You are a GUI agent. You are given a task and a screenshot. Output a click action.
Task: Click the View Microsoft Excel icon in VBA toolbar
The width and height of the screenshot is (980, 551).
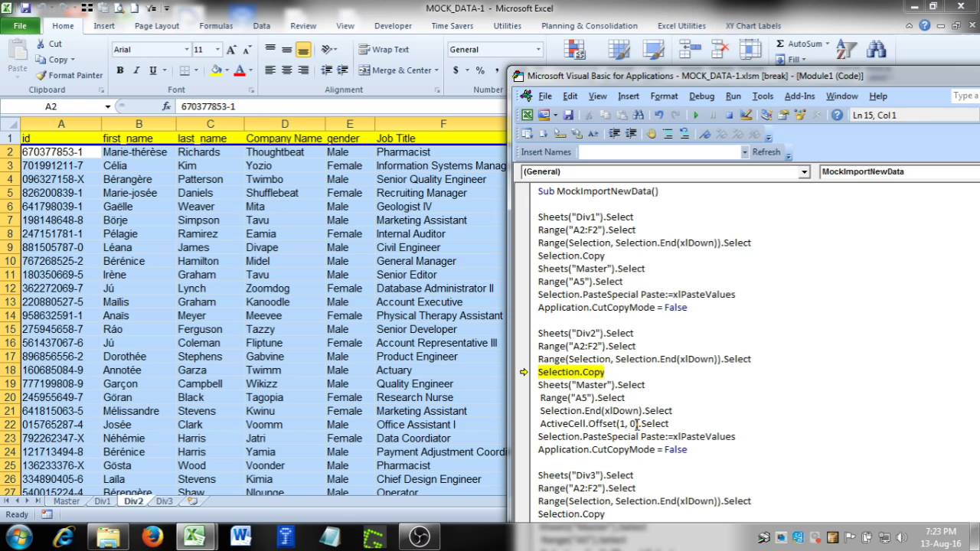tap(527, 115)
